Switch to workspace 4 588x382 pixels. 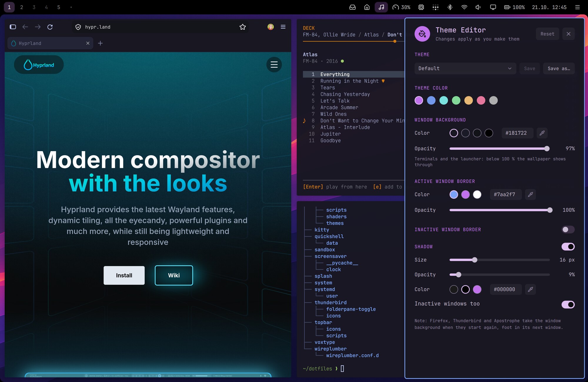pos(46,7)
